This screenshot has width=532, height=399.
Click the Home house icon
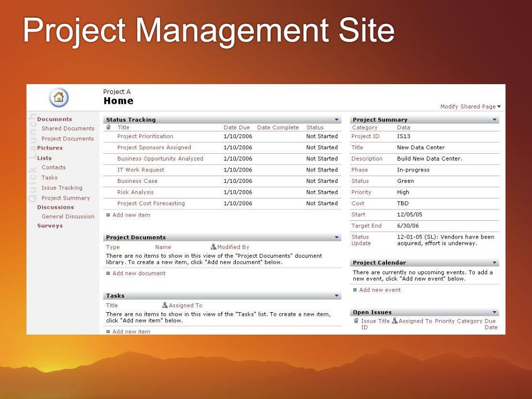point(59,97)
